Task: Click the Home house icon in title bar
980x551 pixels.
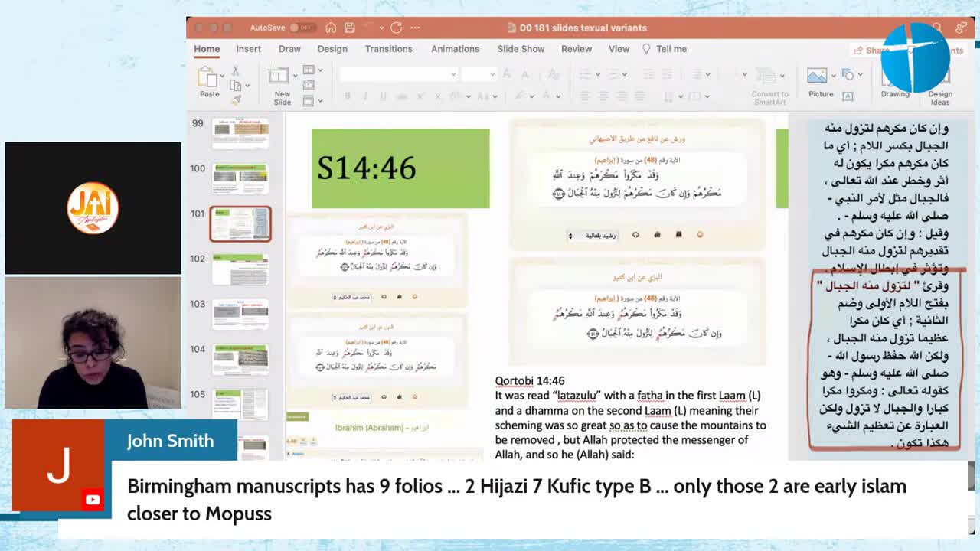Action: coord(331,28)
